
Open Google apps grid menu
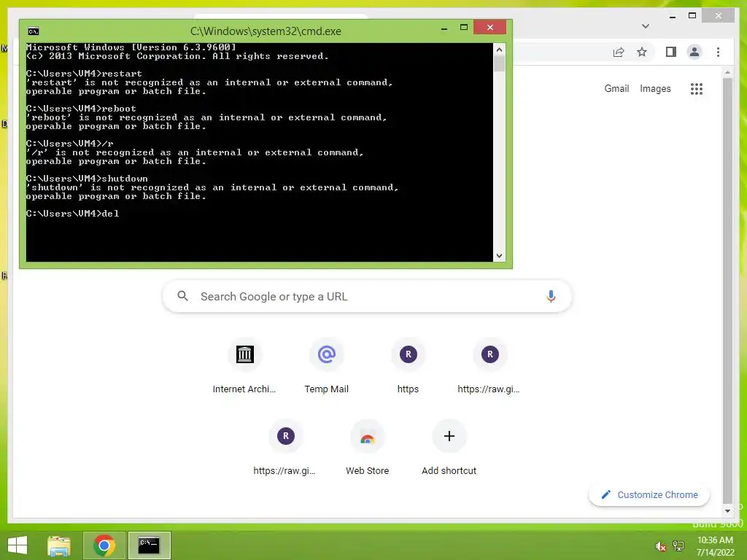(x=697, y=88)
